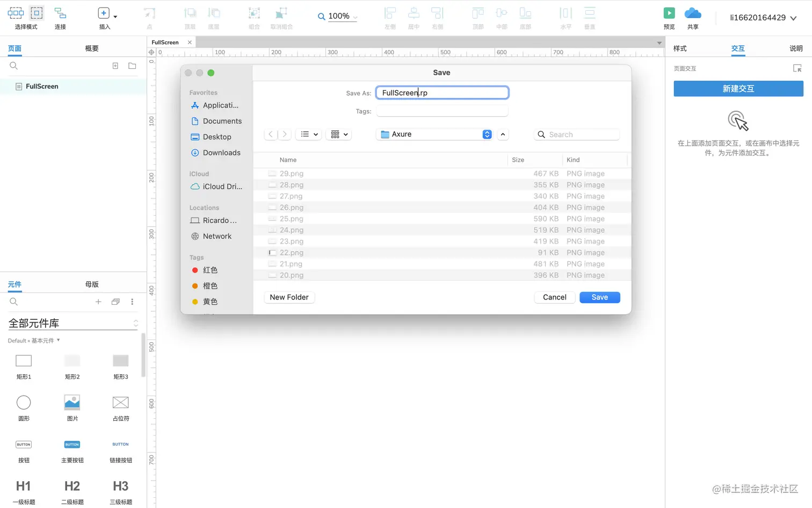The image size is (812, 508).
Task: Select the intersected selection mode icon
Action: 16,13
